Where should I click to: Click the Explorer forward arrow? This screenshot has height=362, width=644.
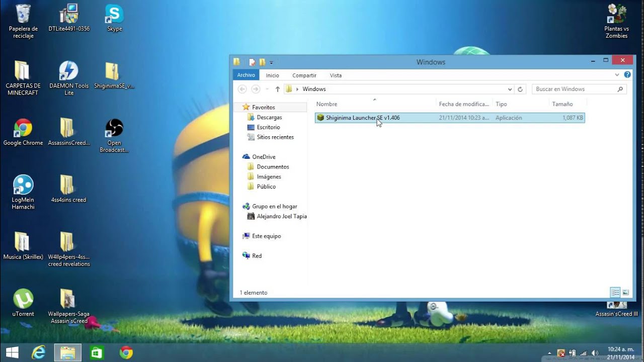(x=256, y=89)
